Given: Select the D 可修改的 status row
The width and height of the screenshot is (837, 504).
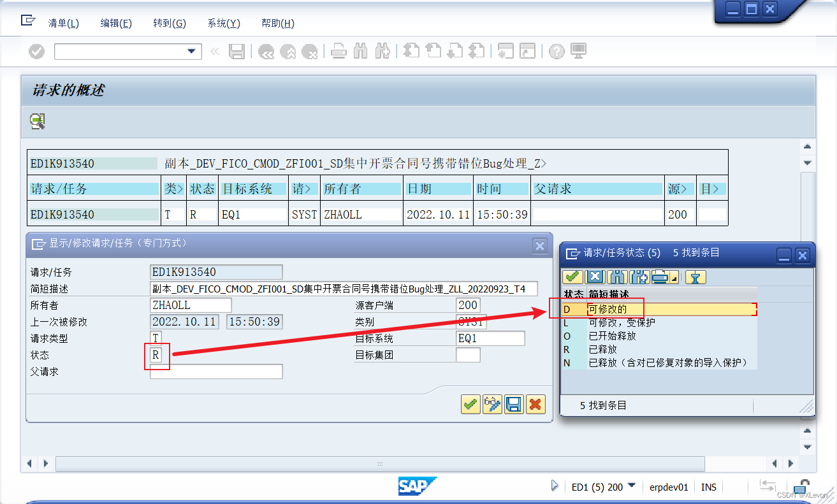Looking at the screenshot, I should tap(659, 309).
